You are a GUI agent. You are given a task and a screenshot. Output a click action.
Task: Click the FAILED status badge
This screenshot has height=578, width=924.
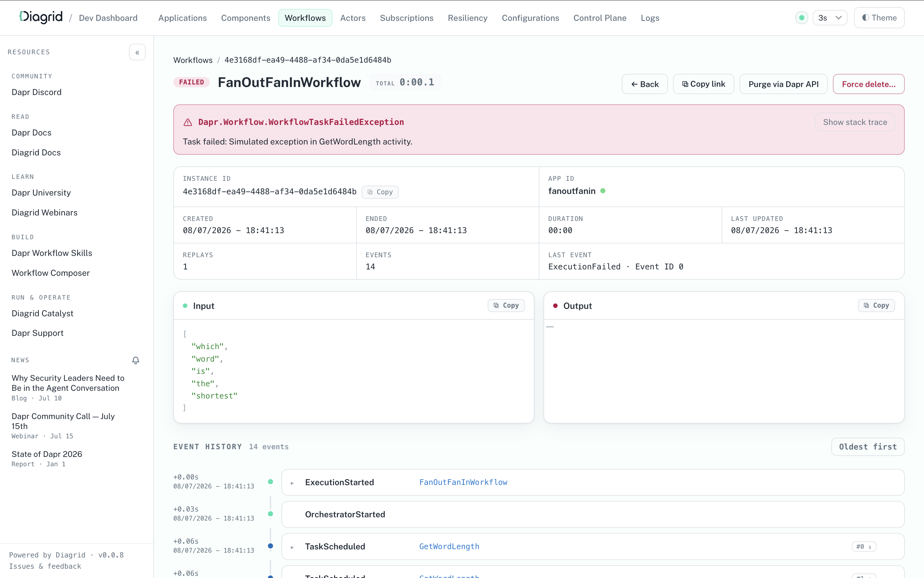click(x=191, y=82)
